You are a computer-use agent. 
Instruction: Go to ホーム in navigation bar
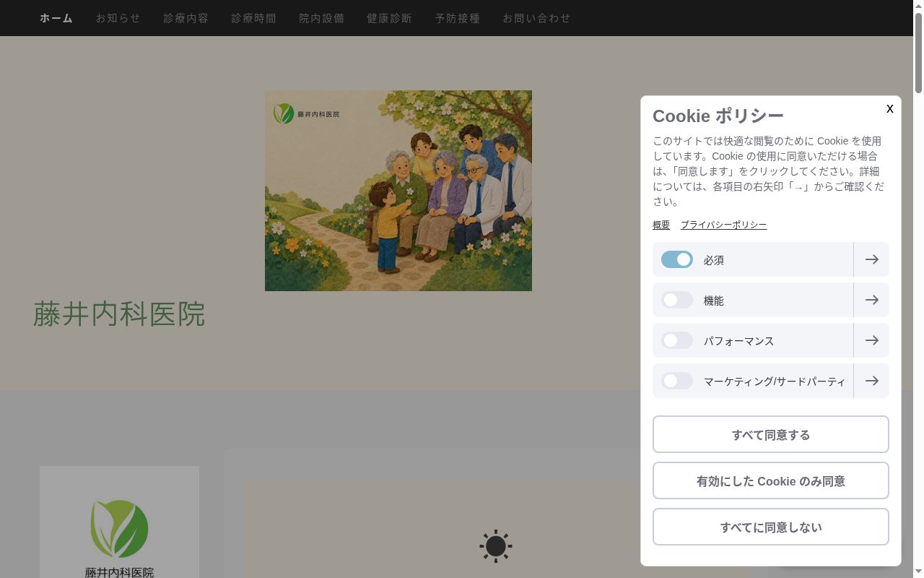[56, 18]
